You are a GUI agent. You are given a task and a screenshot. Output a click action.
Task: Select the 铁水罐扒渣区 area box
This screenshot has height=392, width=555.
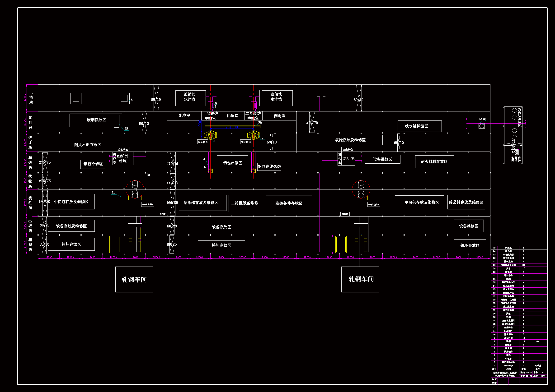tap(419, 126)
